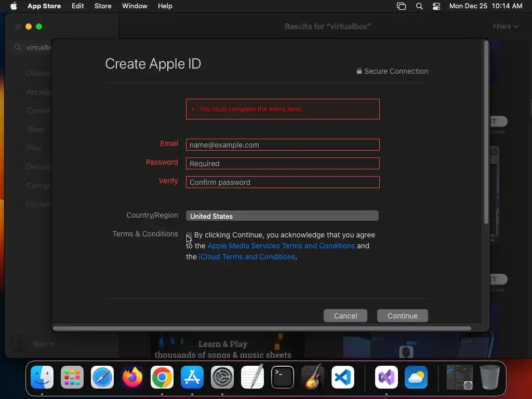Click the "Create Apple ID" heading
This screenshot has width=532, height=399.
pos(153,64)
